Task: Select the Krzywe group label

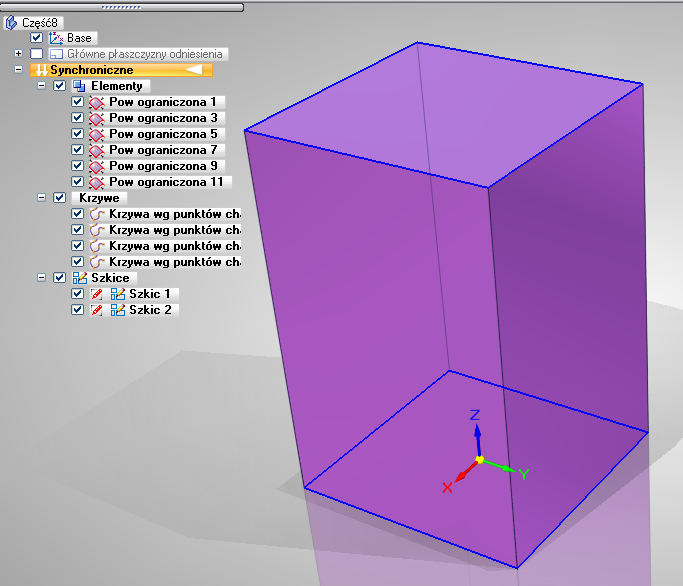Action: [99, 198]
